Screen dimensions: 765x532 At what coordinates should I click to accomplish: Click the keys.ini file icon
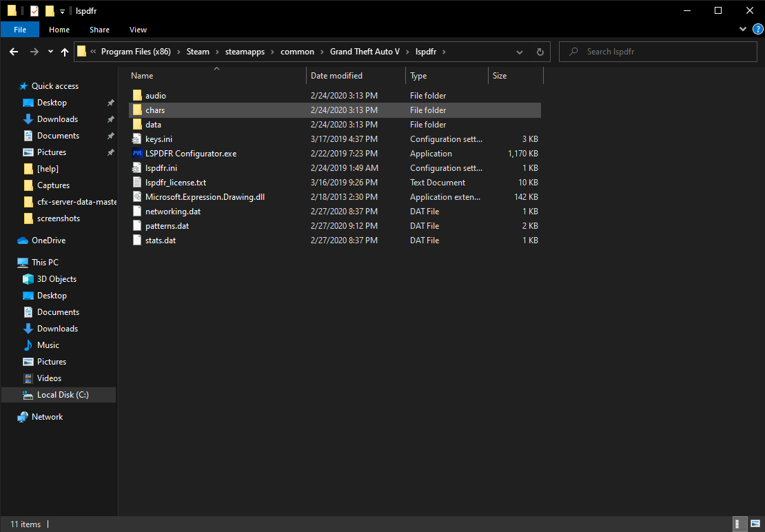tap(137, 139)
